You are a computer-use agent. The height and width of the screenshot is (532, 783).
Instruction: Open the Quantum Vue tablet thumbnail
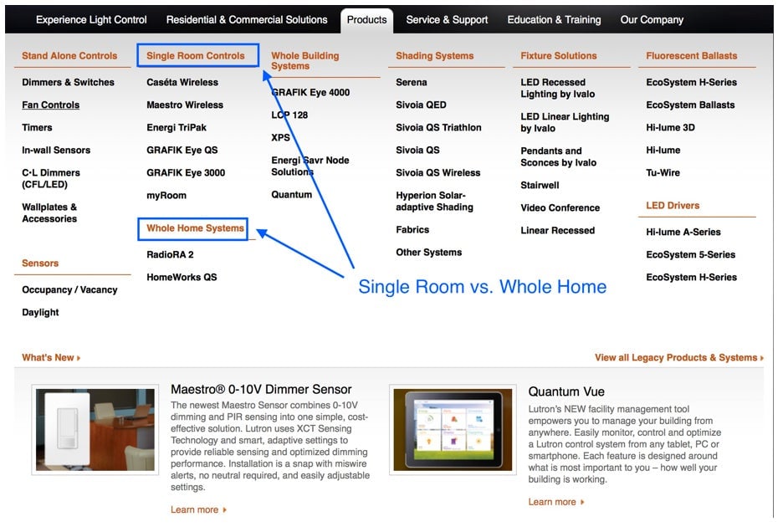[453, 430]
